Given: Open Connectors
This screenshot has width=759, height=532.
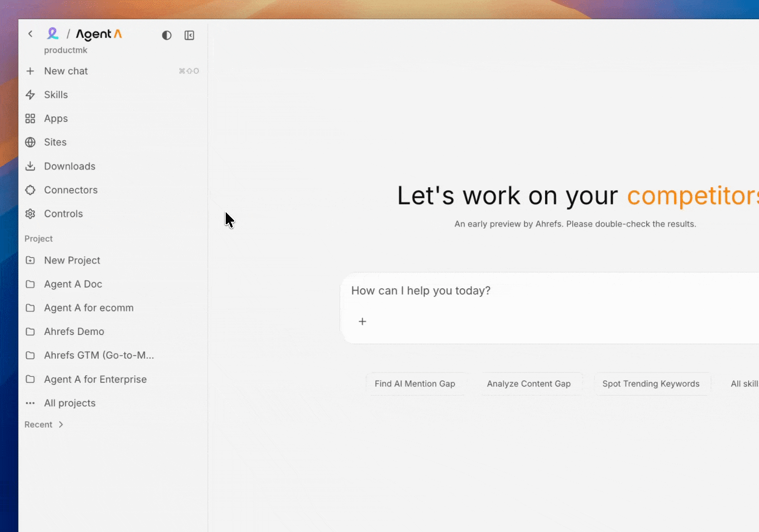Looking at the screenshot, I should (x=112, y=190).
